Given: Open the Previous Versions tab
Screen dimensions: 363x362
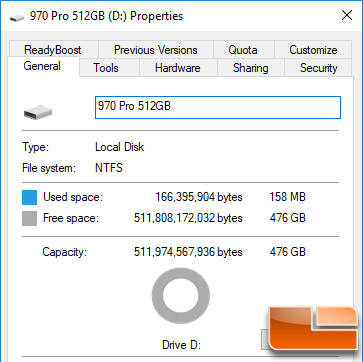Looking at the screenshot, I should pyautogui.click(x=156, y=49).
